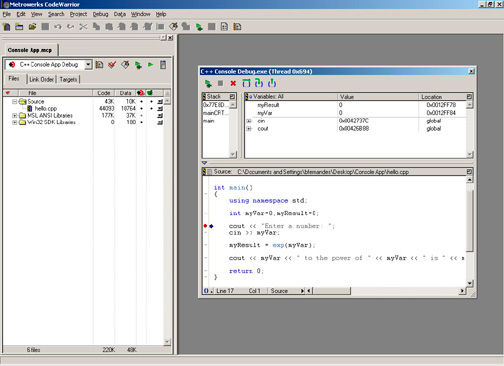This screenshot has height=366, width=504.
Task: Click the red debug column header in file list
Action: click(x=141, y=93)
